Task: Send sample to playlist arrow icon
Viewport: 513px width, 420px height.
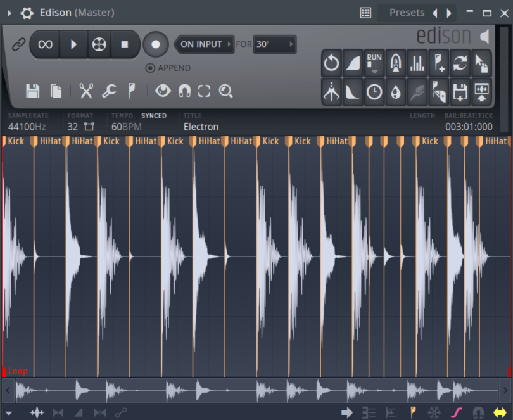Action: 481,92
